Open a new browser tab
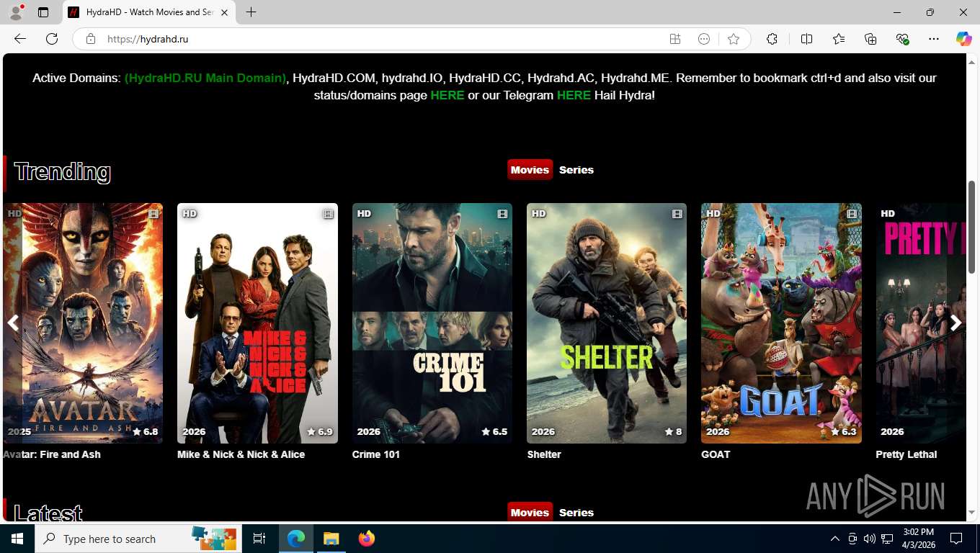This screenshot has width=980, height=553. coord(251,12)
